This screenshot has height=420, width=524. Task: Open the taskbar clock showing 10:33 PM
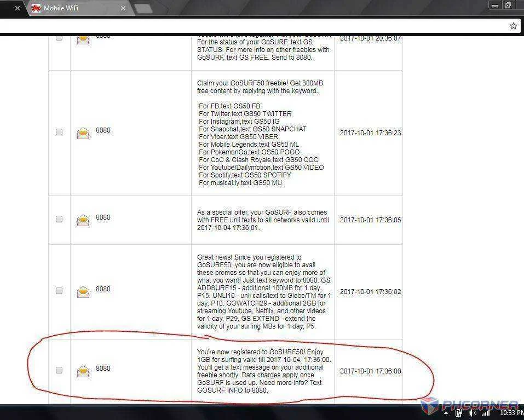click(511, 413)
